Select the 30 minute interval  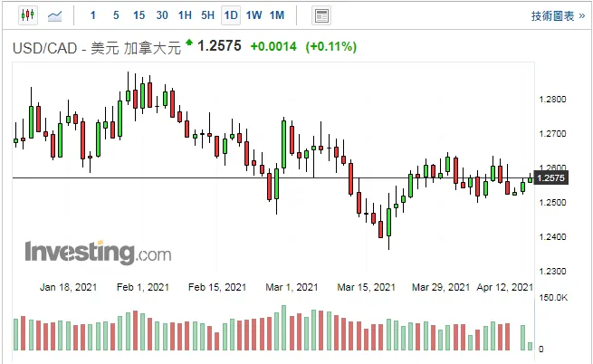[162, 15]
